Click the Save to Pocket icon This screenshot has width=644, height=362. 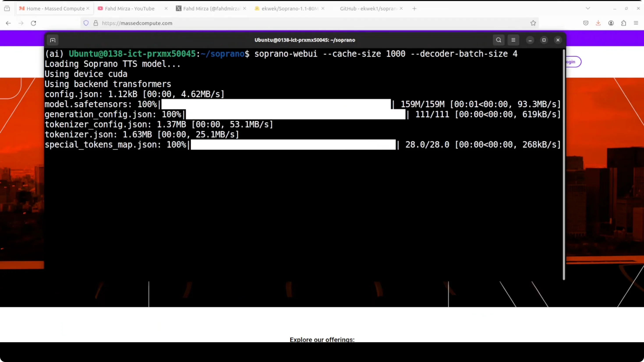tap(586, 23)
